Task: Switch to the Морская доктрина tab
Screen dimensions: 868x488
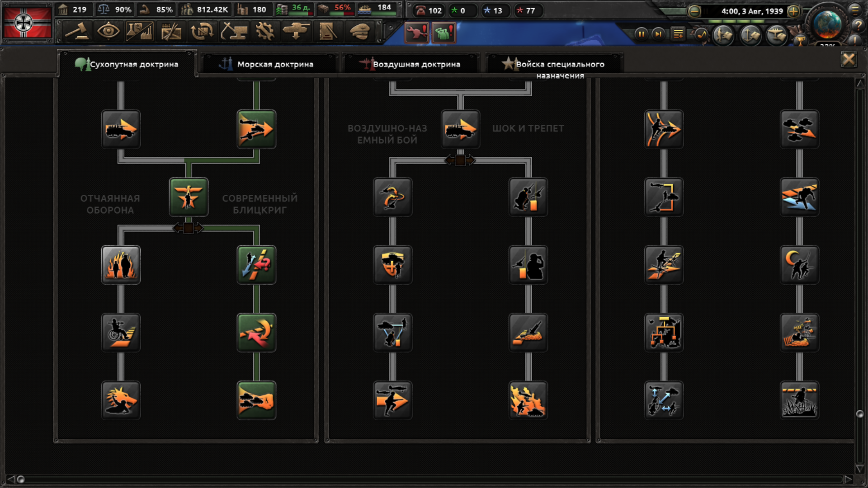Action: pyautogui.click(x=269, y=64)
